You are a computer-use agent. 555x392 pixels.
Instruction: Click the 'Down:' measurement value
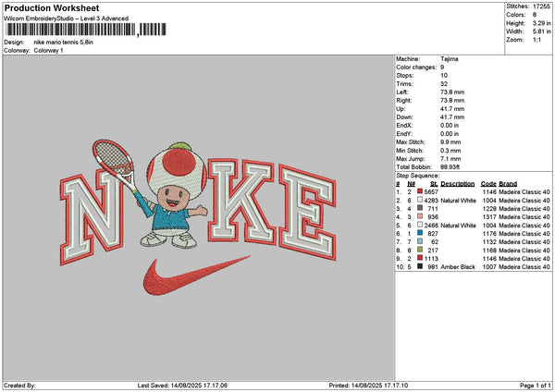(x=452, y=117)
